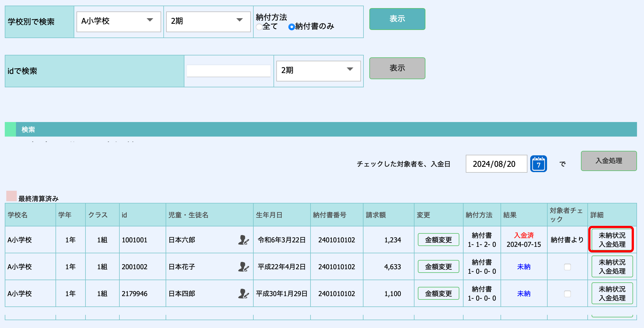Open 未納状況 入金処理 for id 1001001

[612, 240]
